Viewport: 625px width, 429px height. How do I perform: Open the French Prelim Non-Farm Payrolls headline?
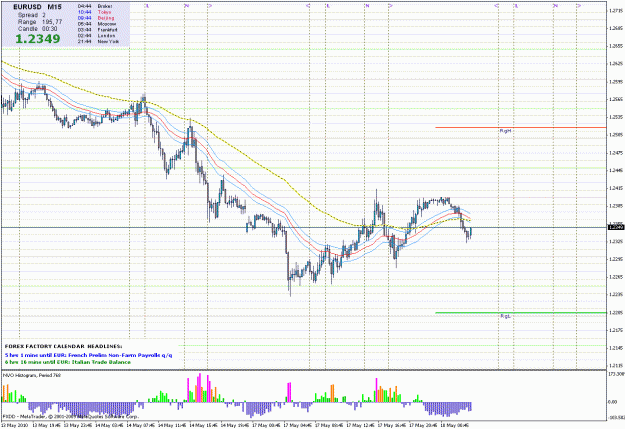(88, 355)
